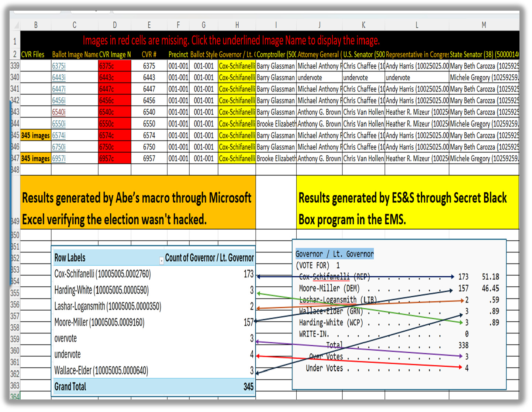This screenshot has height=412, width=532.
Task: Open ballot image link 6375i
Action: [59, 66]
